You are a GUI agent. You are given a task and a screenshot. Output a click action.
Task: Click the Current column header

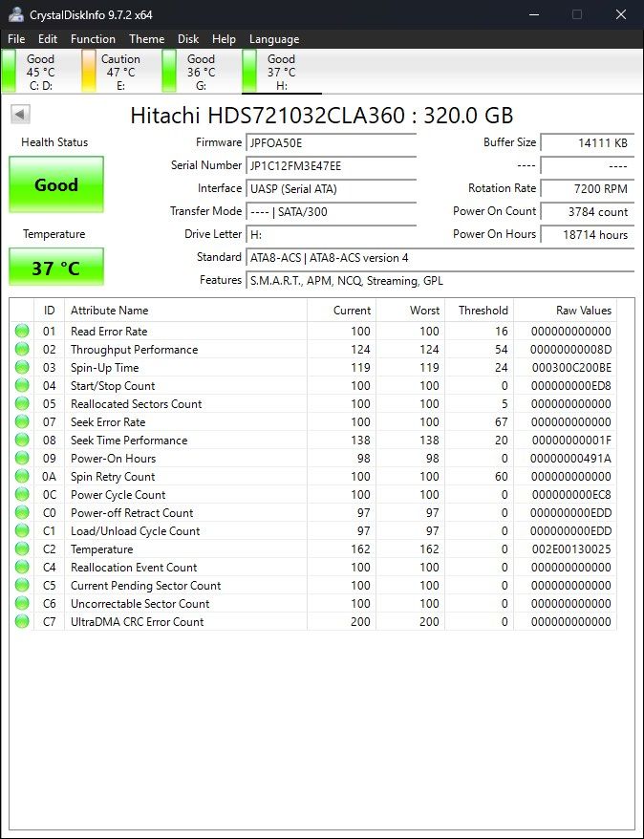click(341, 311)
